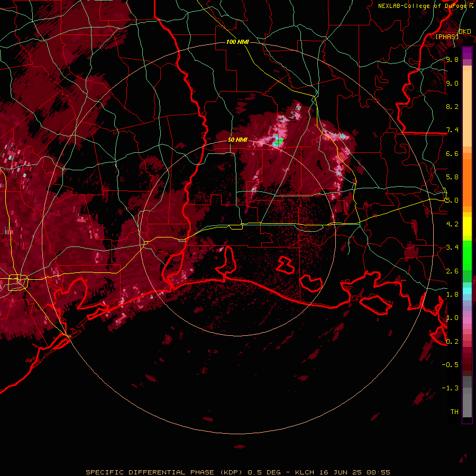Image resolution: width=476 pixels, height=476 pixels.
Task: Click the -0.5 value on the color scale
Action: point(450,364)
